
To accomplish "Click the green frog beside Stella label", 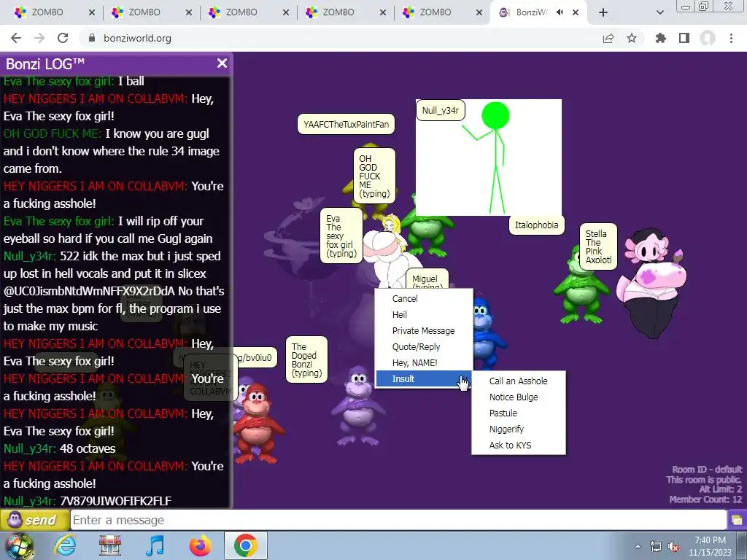I will (578, 285).
